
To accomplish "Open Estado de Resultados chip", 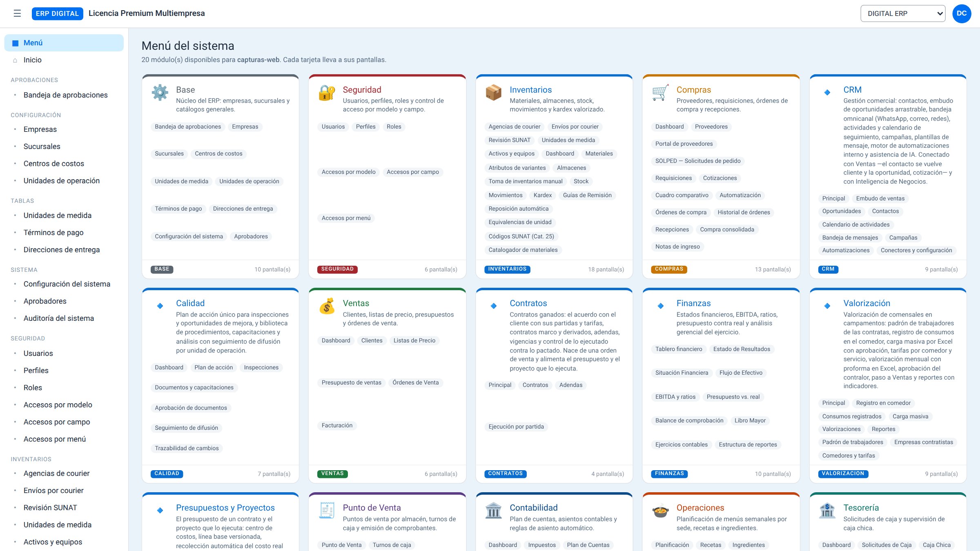I will click(742, 349).
